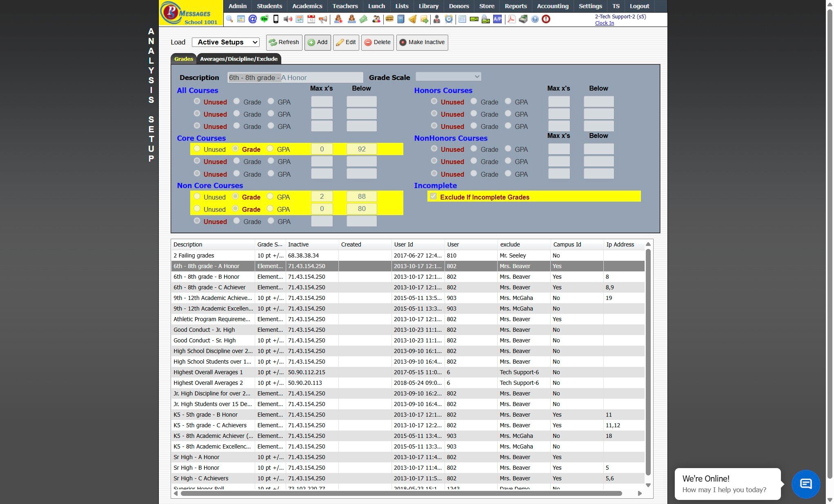The image size is (834, 504).
Task: Open the mobile phone icon in toolbar
Action: [x=276, y=19]
